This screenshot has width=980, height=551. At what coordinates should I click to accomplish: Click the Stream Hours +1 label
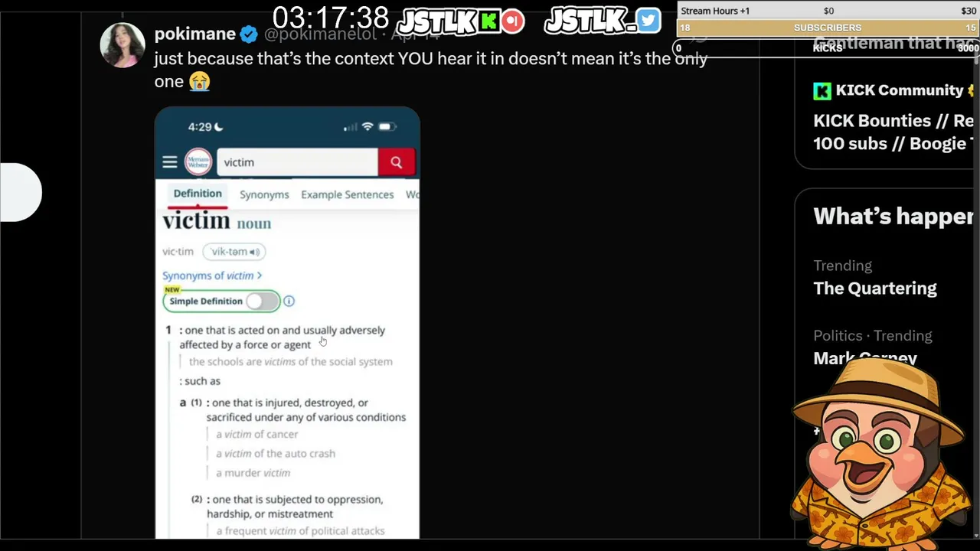pyautogui.click(x=715, y=11)
